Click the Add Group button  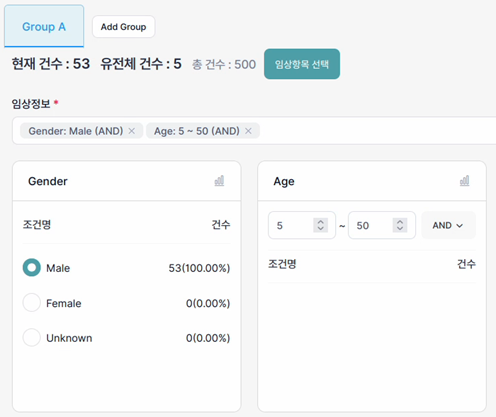point(123,27)
